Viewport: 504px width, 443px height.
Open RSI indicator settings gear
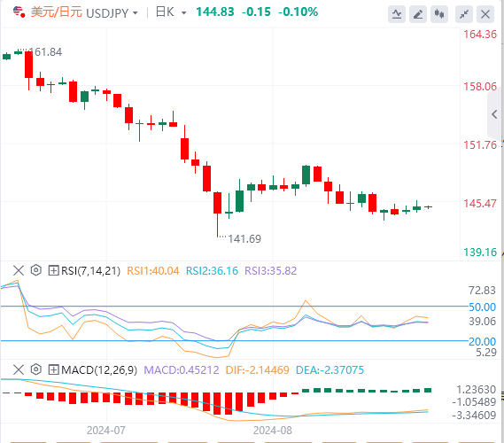[x=36, y=270]
